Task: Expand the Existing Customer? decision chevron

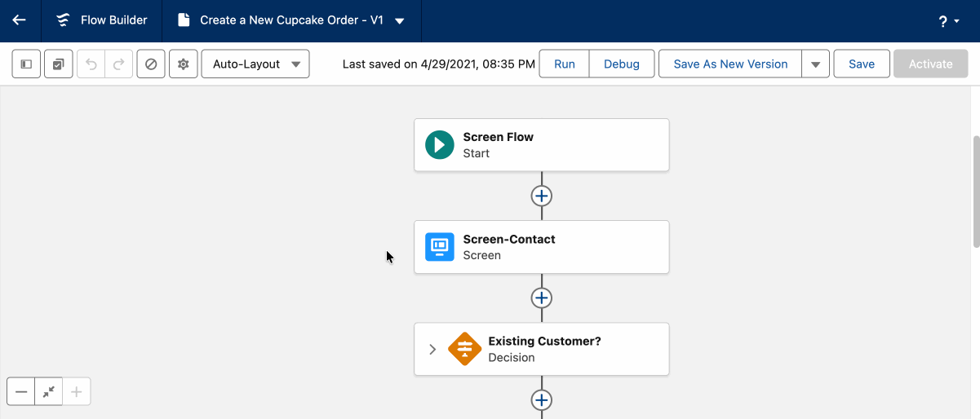Action: coord(432,350)
